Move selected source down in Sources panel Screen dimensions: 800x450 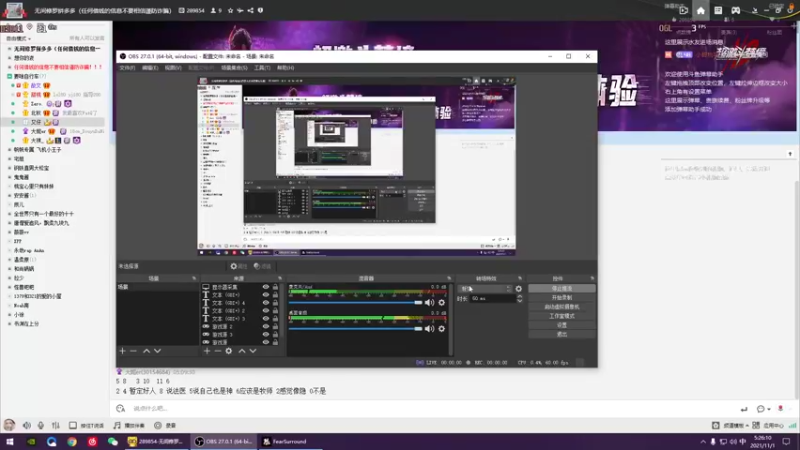click(x=253, y=351)
